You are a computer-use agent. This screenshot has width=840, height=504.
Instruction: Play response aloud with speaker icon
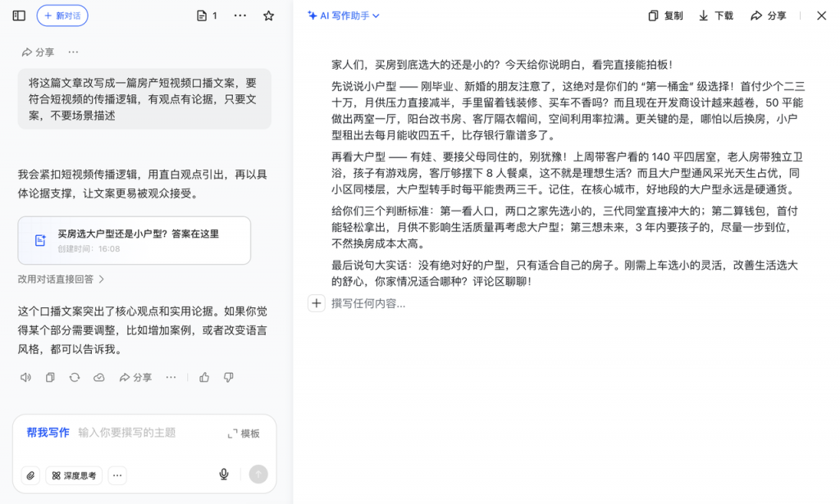25,377
